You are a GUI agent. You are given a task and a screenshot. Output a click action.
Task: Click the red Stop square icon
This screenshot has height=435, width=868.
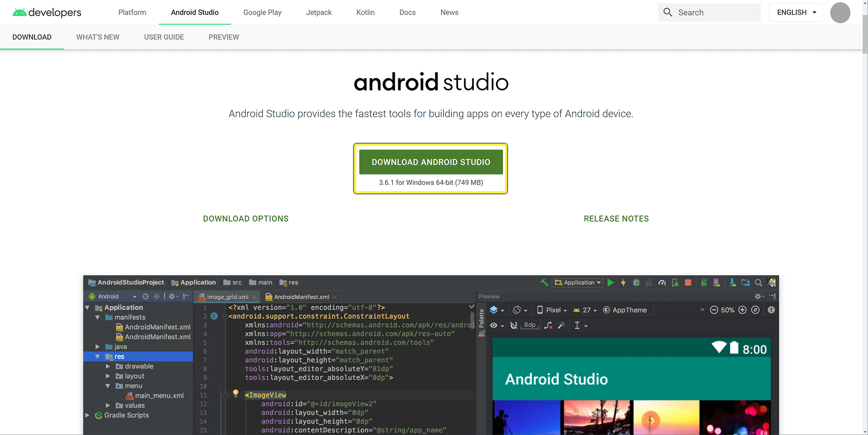point(688,283)
